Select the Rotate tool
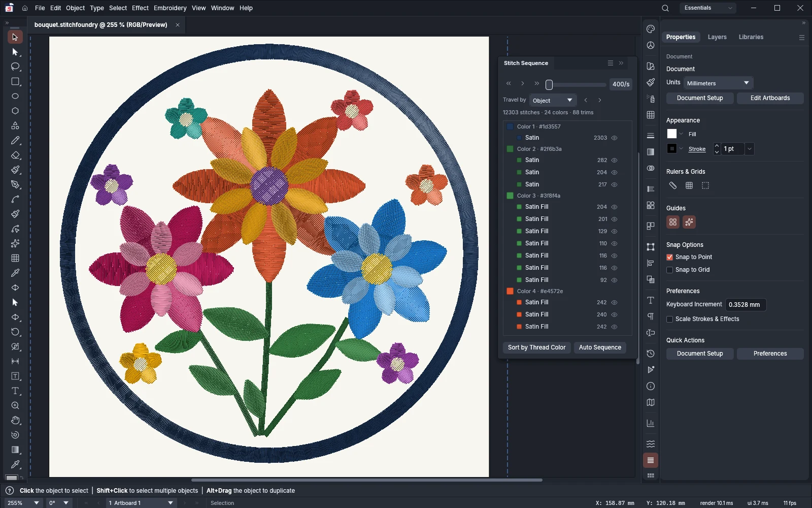Image resolution: width=812 pixels, height=508 pixels. (x=15, y=332)
